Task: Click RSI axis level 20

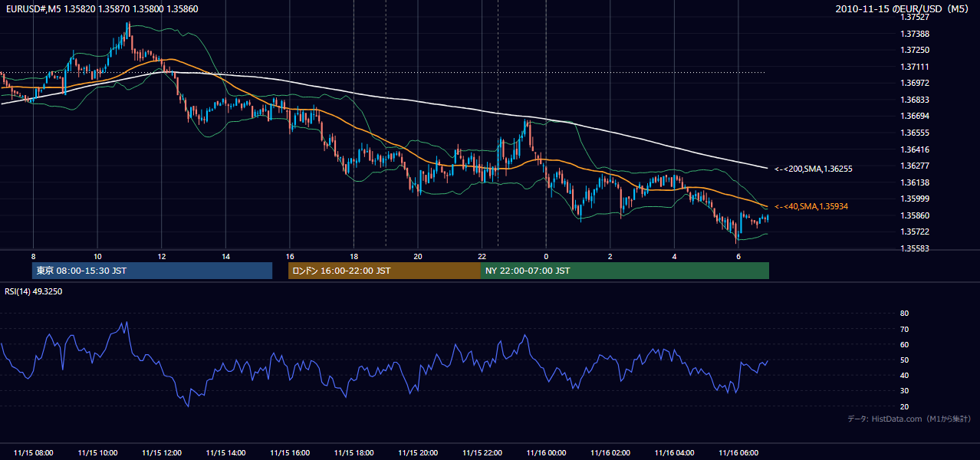Action: (905, 406)
